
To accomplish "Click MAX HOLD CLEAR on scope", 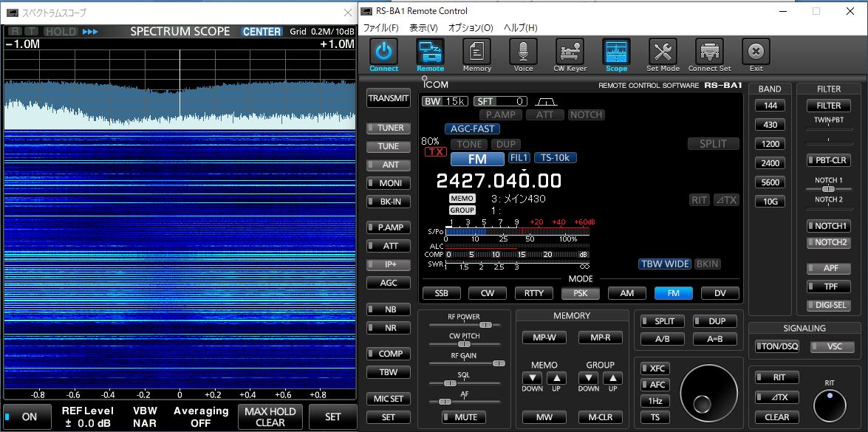I will (270, 416).
